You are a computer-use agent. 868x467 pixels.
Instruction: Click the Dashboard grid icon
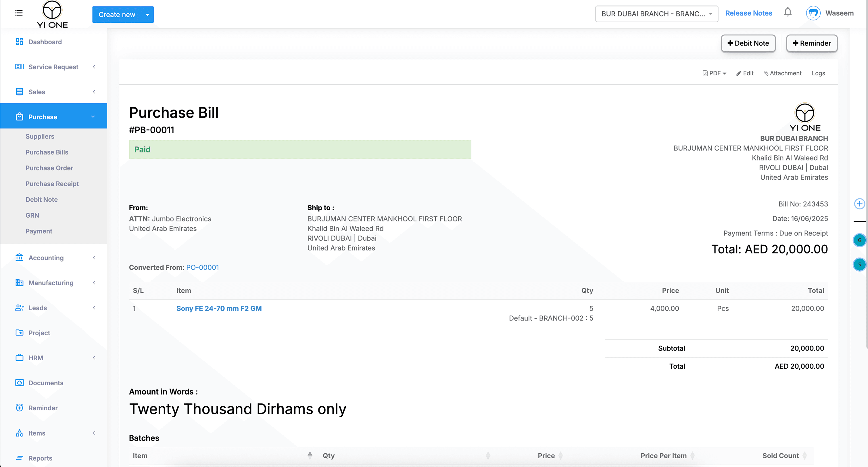pos(19,42)
